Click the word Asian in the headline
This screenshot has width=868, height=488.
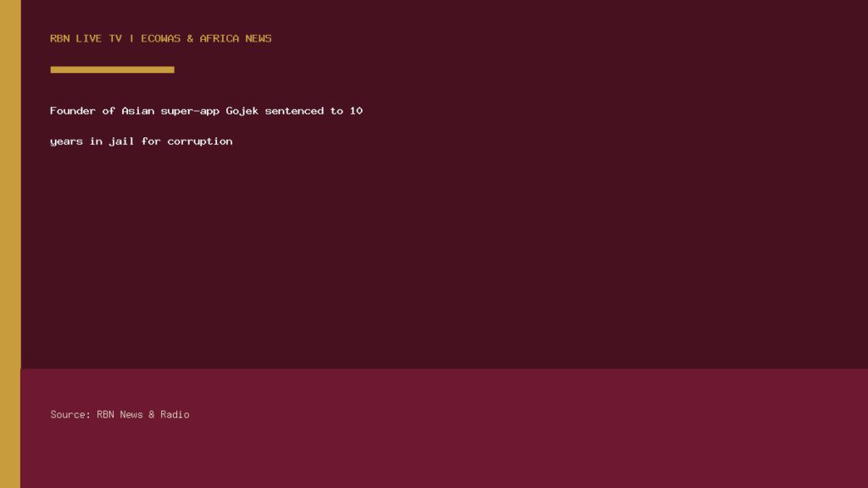(x=138, y=111)
